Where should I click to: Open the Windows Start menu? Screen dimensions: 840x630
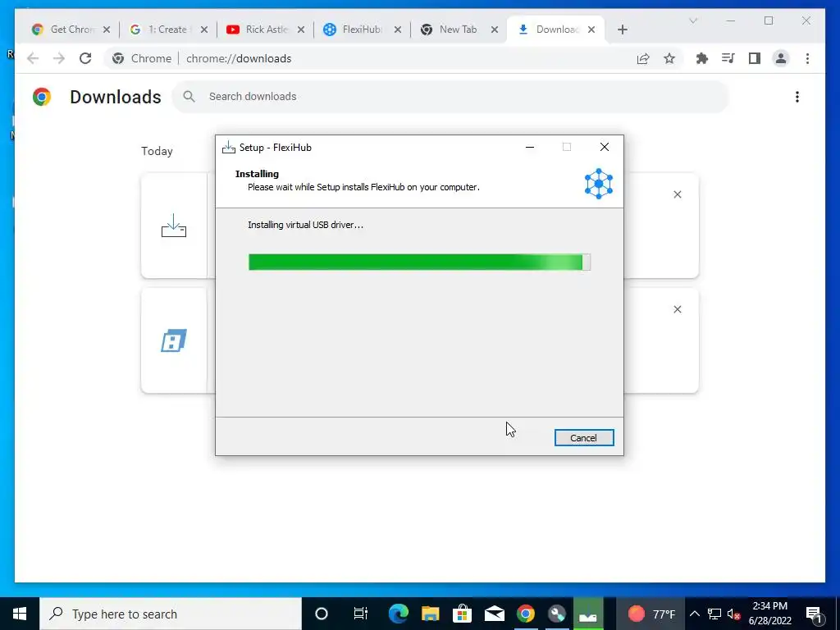20,614
